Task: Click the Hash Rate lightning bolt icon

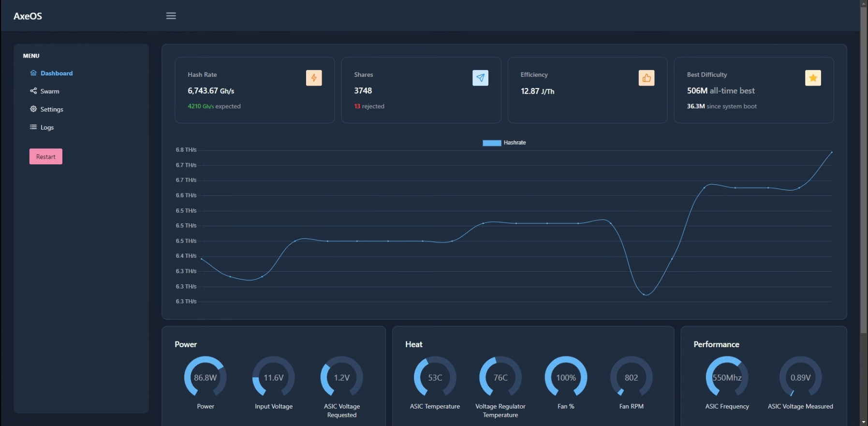Action: click(x=314, y=78)
